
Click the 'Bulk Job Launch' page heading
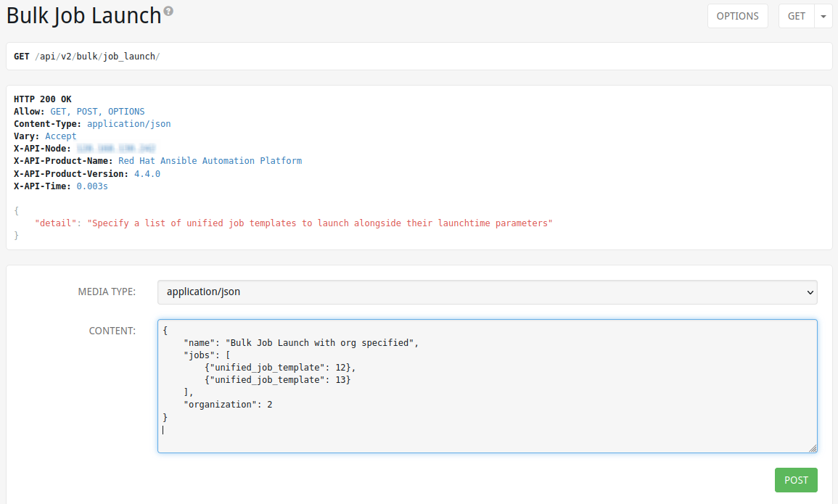click(83, 15)
